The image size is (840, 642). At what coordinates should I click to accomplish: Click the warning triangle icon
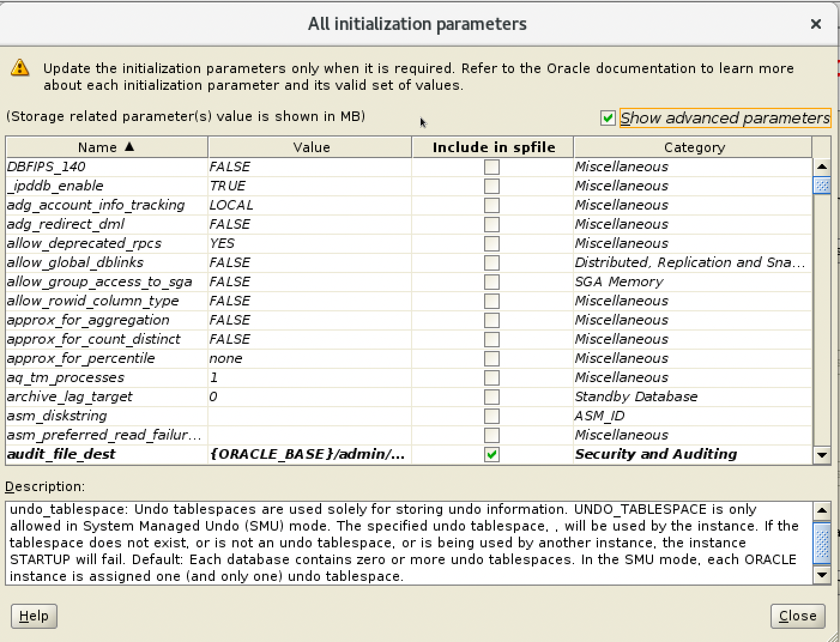click(20, 68)
